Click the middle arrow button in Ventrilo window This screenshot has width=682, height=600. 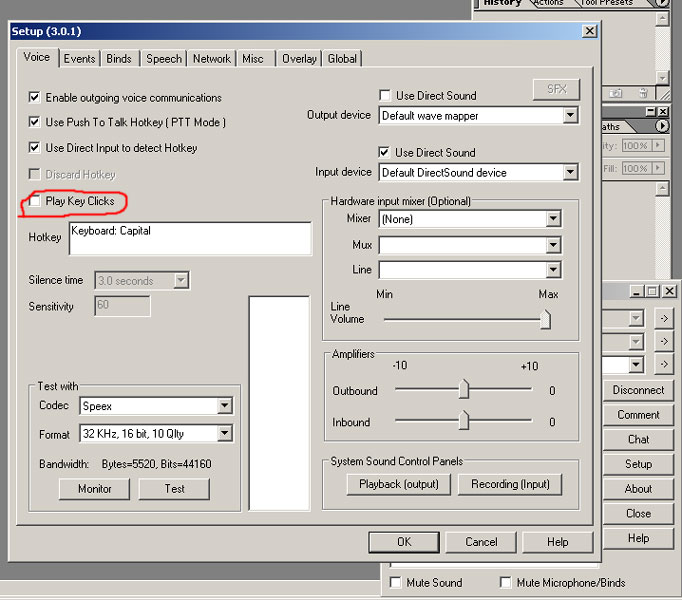[x=664, y=342]
